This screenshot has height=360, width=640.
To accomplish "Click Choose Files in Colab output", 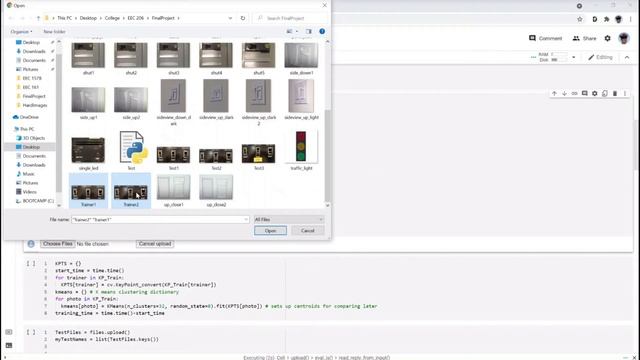I will coord(58,244).
